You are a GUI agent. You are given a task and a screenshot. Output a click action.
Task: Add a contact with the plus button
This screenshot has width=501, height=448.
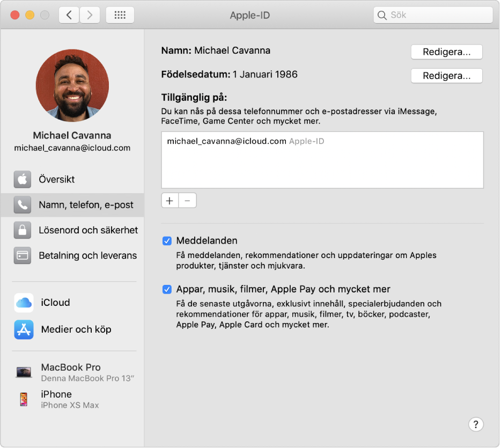point(170,201)
